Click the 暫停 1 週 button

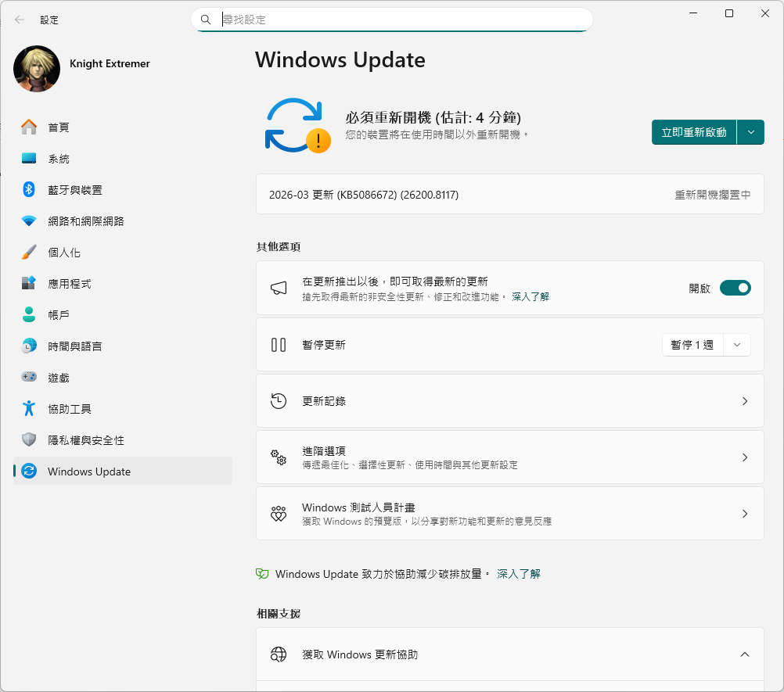[x=692, y=345]
